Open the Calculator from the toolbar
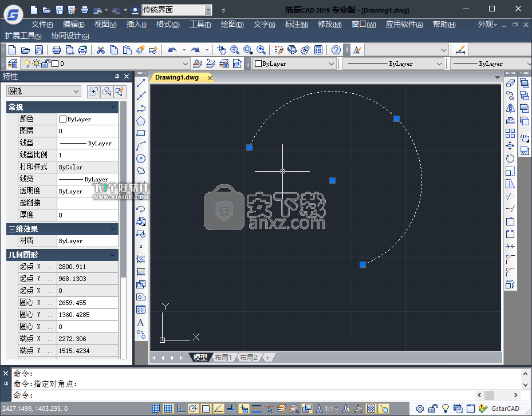532x416 pixels. [318, 50]
